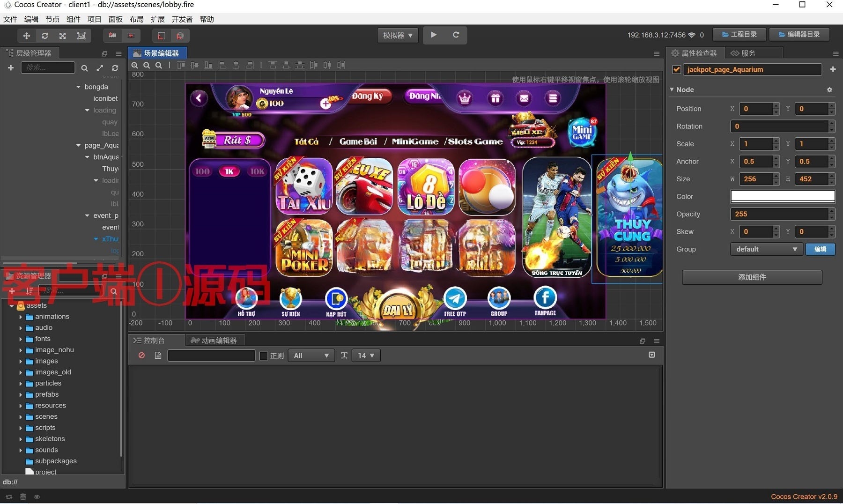Distribute nodes by right edges
Image resolution: width=843 pixels, height=504 pixels.
(341, 66)
